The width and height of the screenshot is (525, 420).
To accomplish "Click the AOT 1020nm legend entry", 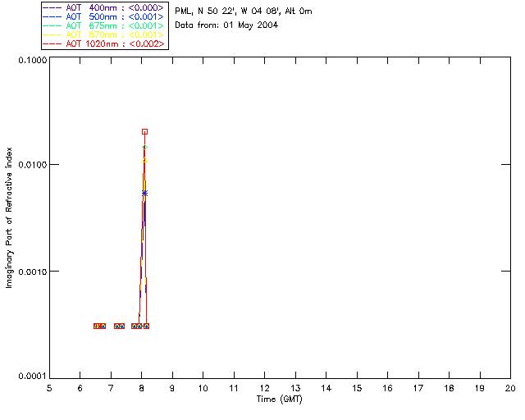I will pyautogui.click(x=104, y=43).
